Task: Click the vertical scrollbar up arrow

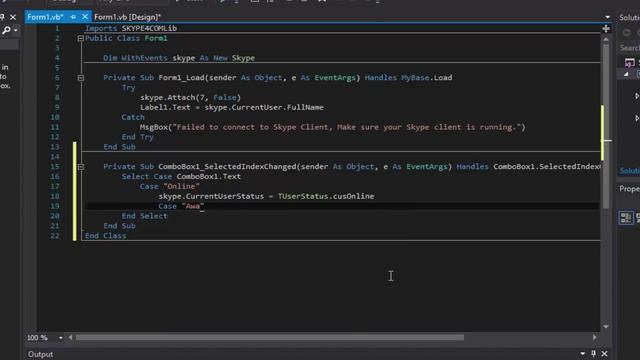Action: (606, 40)
